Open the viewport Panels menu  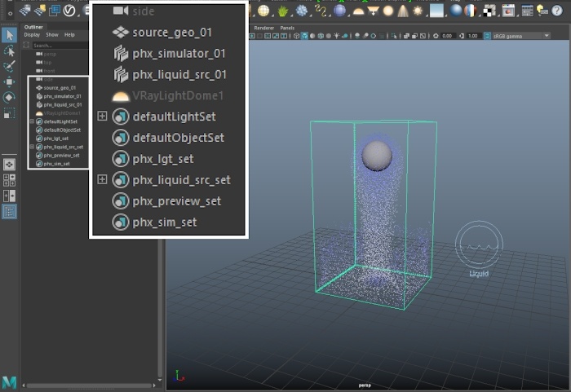tap(287, 28)
